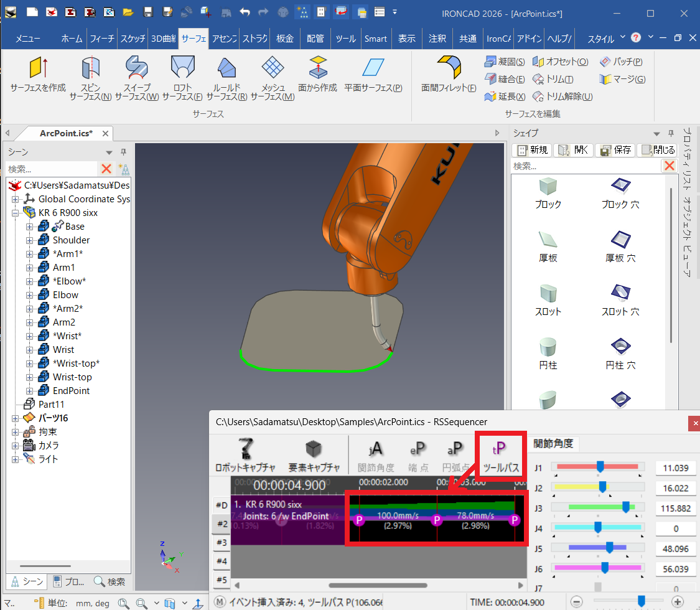
Task: Click the トリム(T) tool
Action: click(553, 79)
